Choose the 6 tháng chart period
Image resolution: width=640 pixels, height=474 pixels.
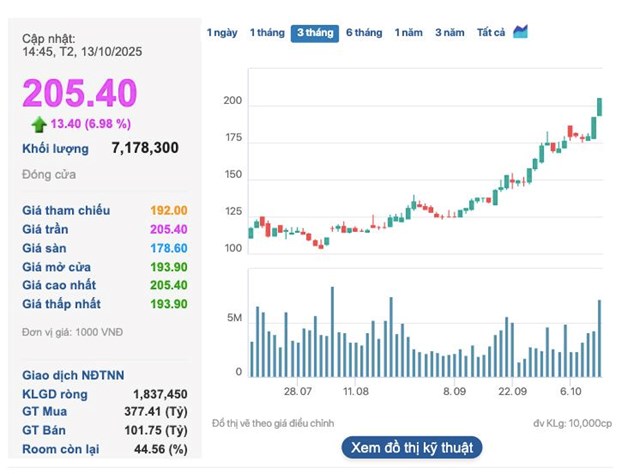pos(364,33)
